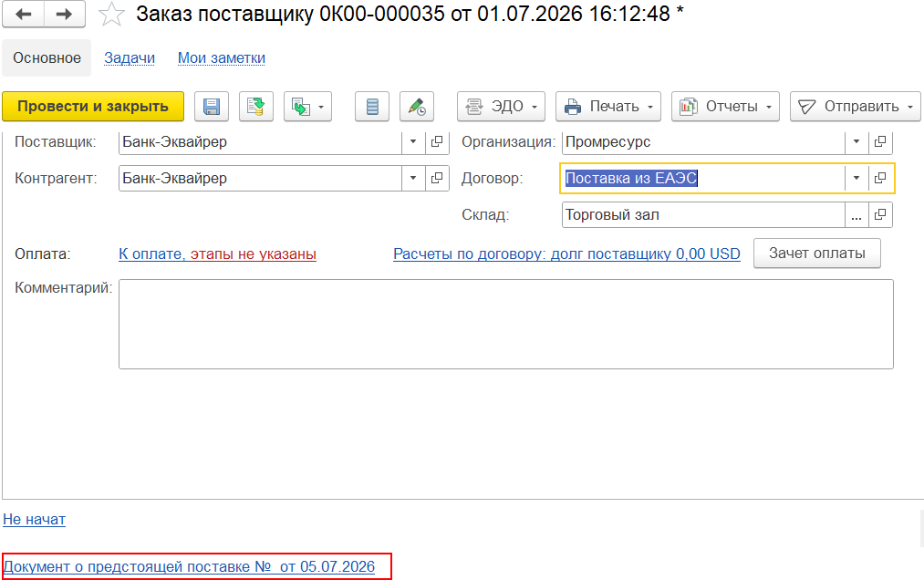Open Расчеты по договору debt link

coord(566,254)
